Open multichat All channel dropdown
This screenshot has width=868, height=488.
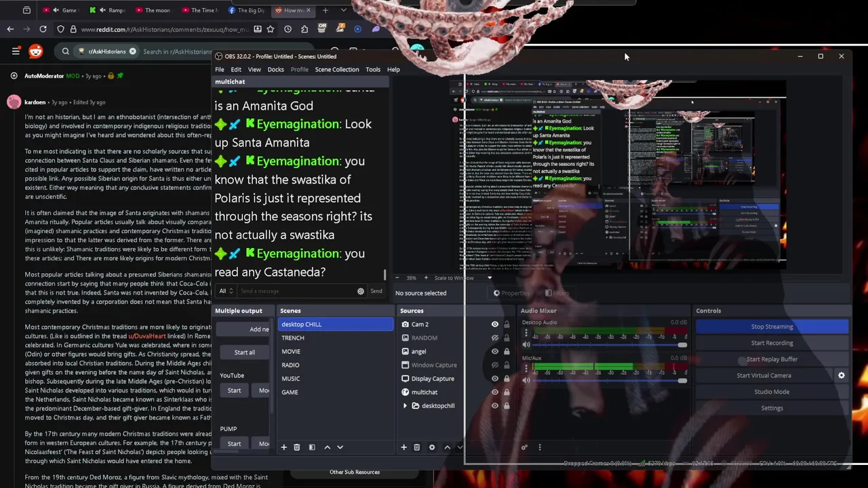click(x=226, y=291)
